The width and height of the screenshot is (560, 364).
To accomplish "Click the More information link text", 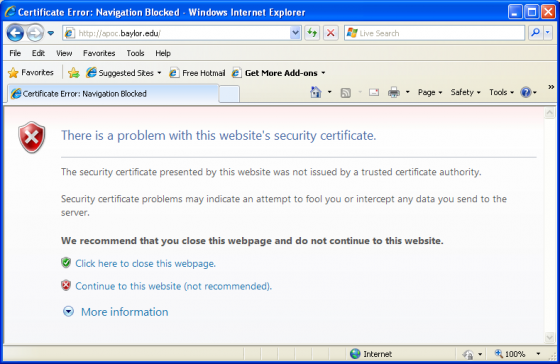I will 124,312.
